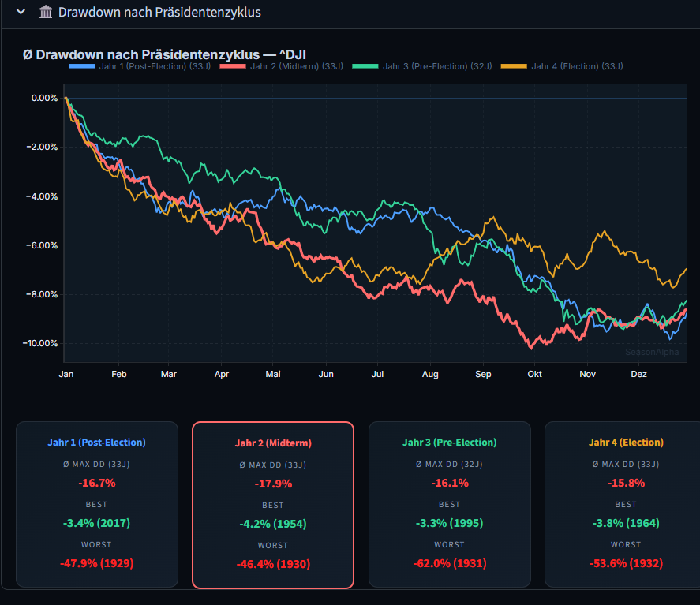Click worst value -53.6% (1932)
This screenshot has width=700, height=605.
tap(626, 563)
